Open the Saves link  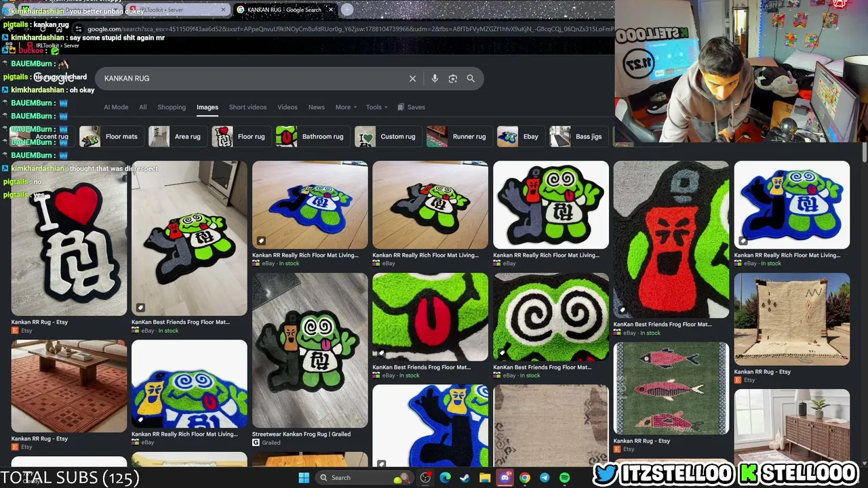click(x=411, y=107)
